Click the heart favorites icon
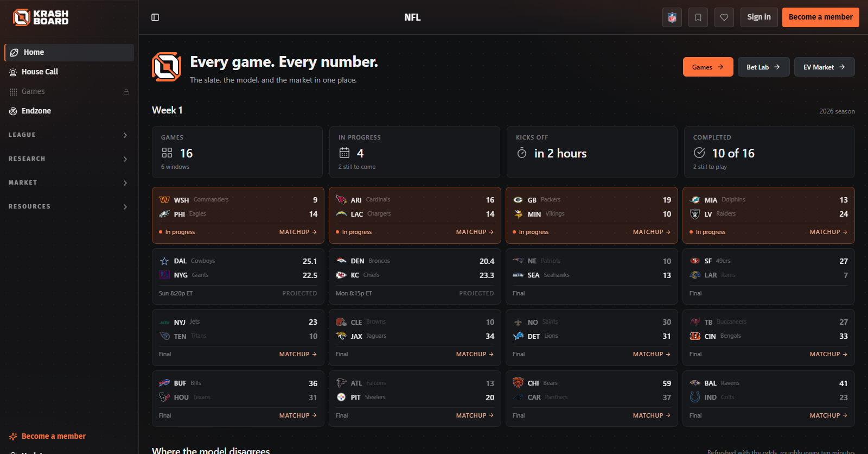Viewport: 868px width, 454px height. tap(724, 17)
